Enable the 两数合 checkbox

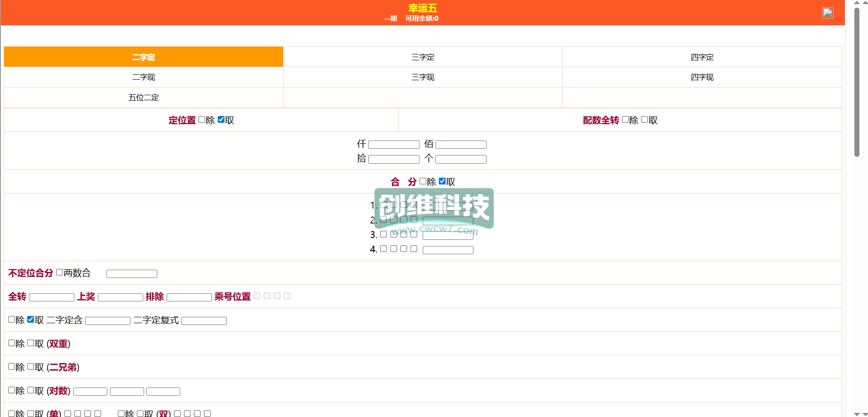click(59, 272)
